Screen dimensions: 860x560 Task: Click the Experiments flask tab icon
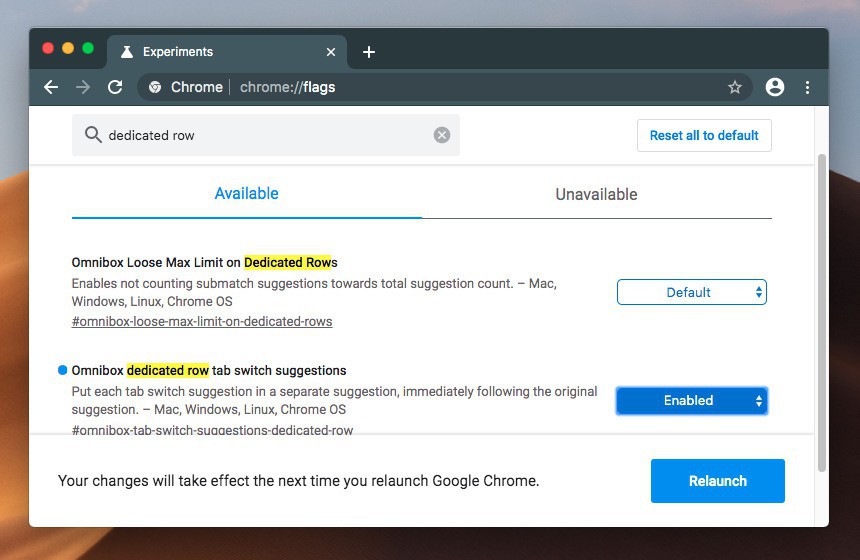point(127,52)
